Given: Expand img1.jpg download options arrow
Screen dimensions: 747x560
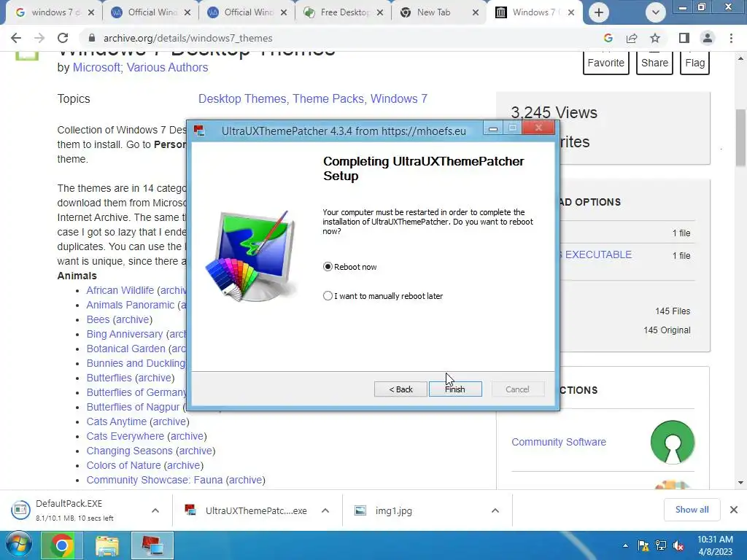Looking at the screenshot, I should pyautogui.click(x=495, y=510).
